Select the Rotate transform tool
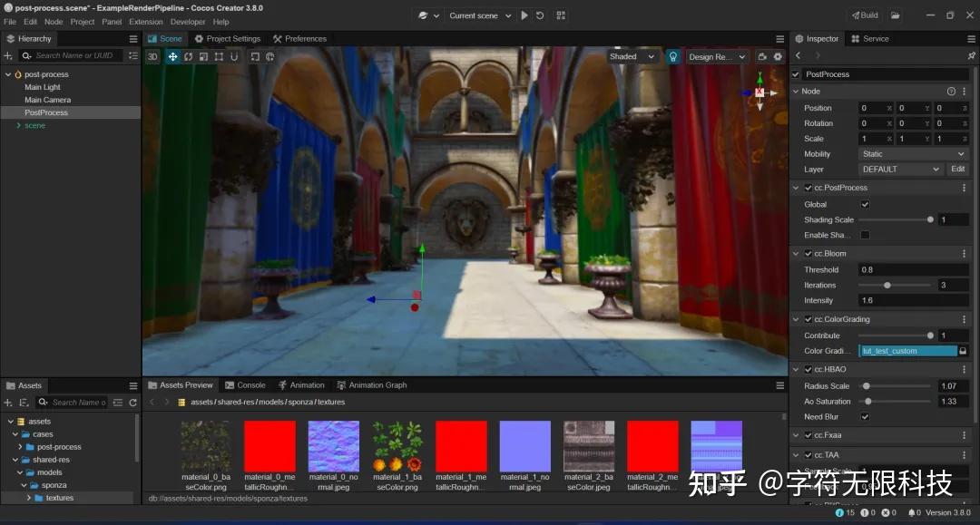The image size is (980, 525). (x=188, y=56)
